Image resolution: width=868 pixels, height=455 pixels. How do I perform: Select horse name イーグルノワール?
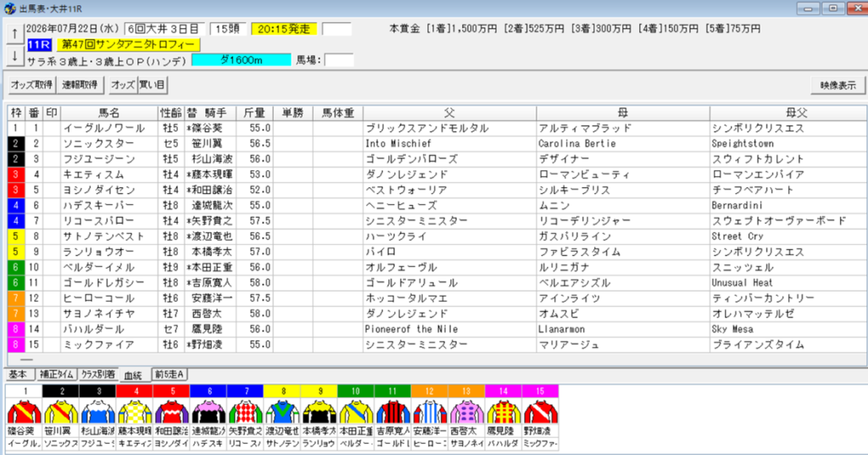[103, 128]
